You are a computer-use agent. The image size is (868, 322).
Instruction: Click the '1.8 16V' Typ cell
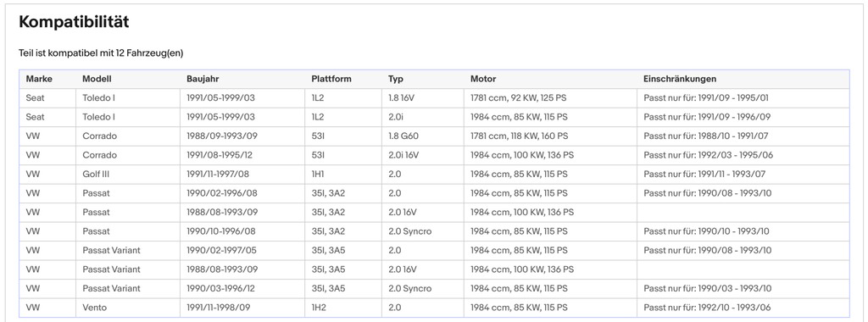[401, 98]
